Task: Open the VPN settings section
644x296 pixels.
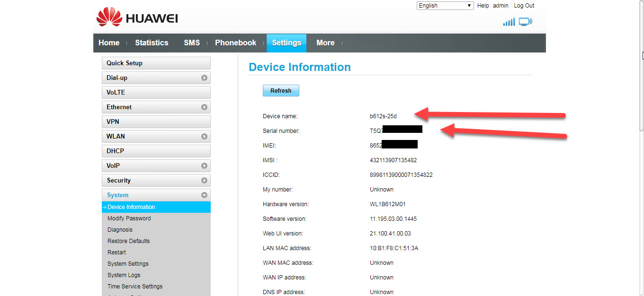Action: pyautogui.click(x=156, y=122)
